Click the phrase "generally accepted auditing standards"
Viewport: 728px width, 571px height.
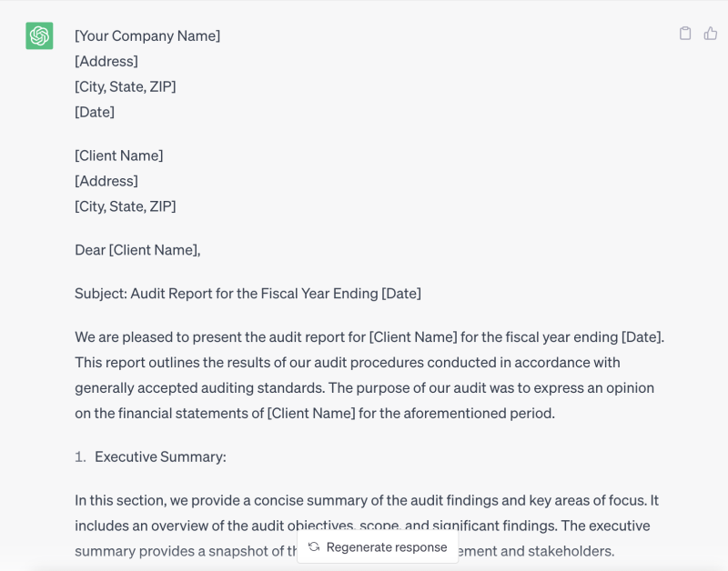click(x=197, y=388)
